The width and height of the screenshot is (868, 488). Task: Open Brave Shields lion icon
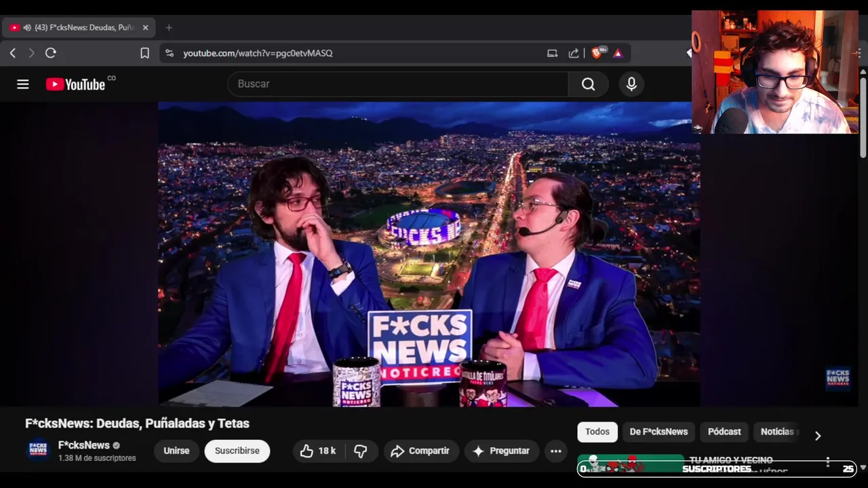pyautogui.click(x=597, y=53)
